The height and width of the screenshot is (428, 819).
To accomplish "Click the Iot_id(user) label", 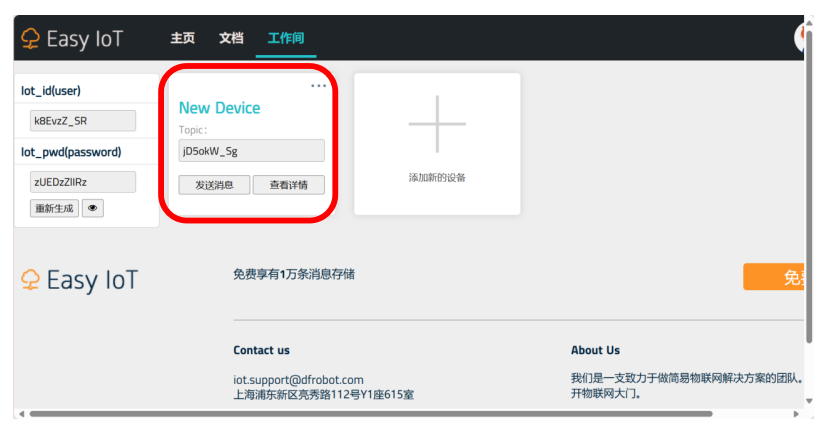I will 51,91.
